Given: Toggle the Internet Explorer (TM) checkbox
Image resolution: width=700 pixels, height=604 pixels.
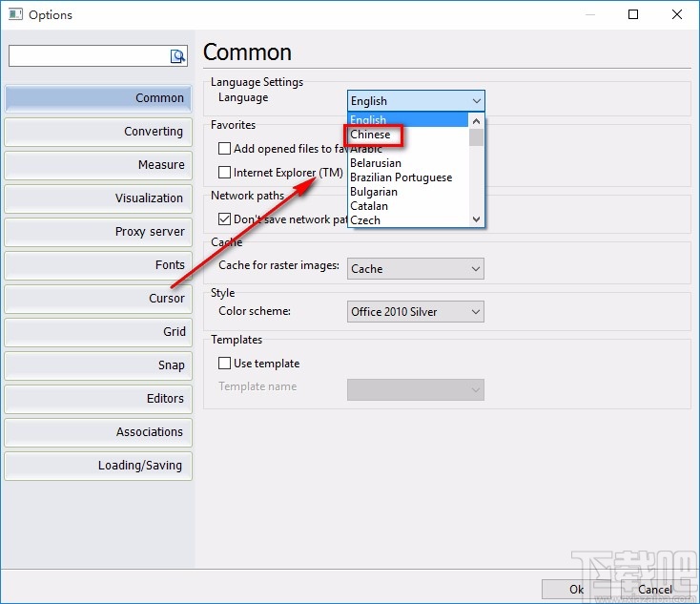Looking at the screenshot, I should (x=224, y=172).
